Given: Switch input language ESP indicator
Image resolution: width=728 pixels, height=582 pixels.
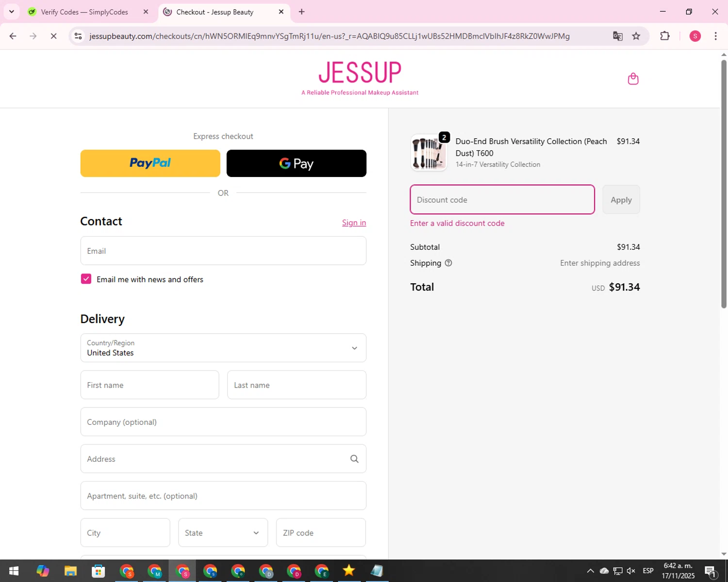Looking at the screenshot, I should [x=648, y=571].
